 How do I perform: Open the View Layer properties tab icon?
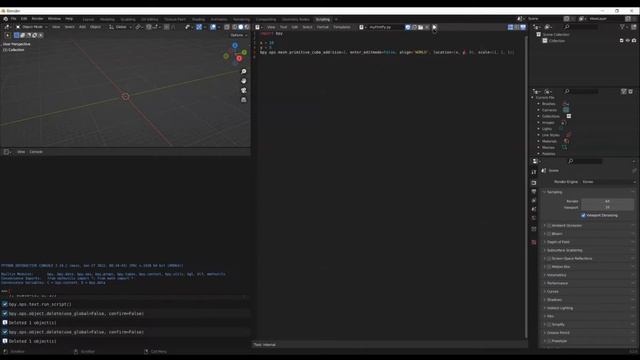[534, 200]
